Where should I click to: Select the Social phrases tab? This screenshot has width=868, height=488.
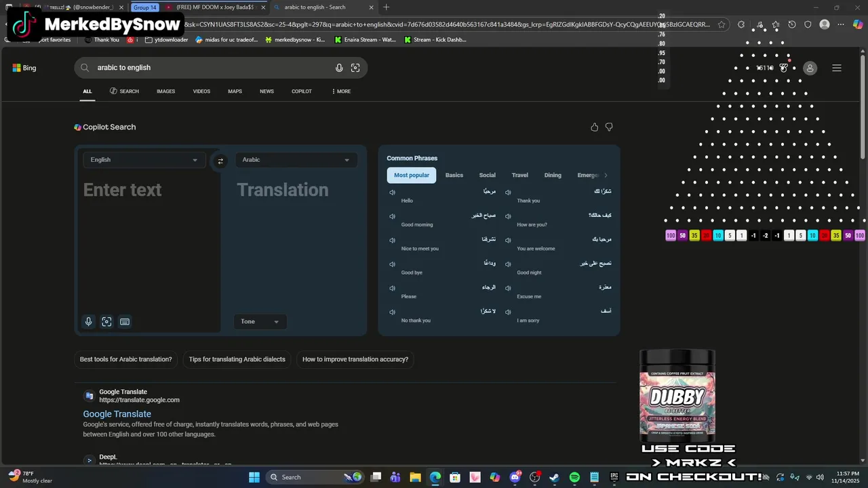pyautogui.click(x=487, y=175)
